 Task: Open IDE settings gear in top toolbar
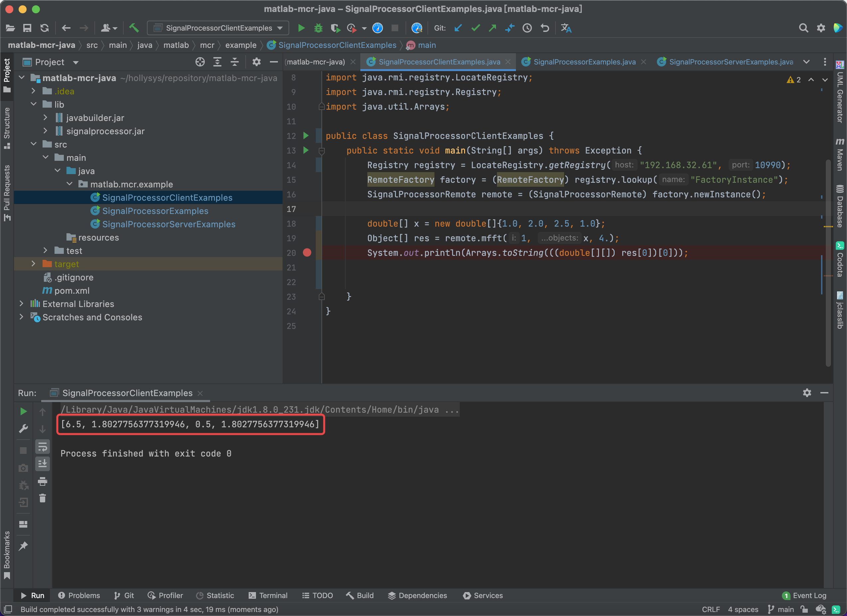pyautogui.click(x=821, y=28)
